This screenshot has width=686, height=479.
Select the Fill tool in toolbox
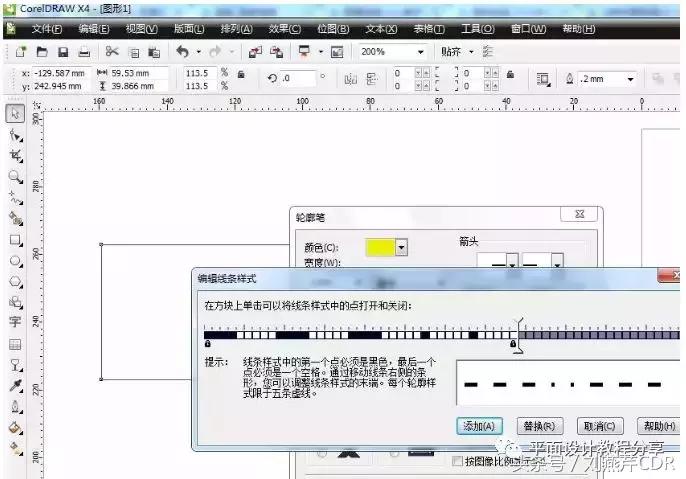click(16, 427)
